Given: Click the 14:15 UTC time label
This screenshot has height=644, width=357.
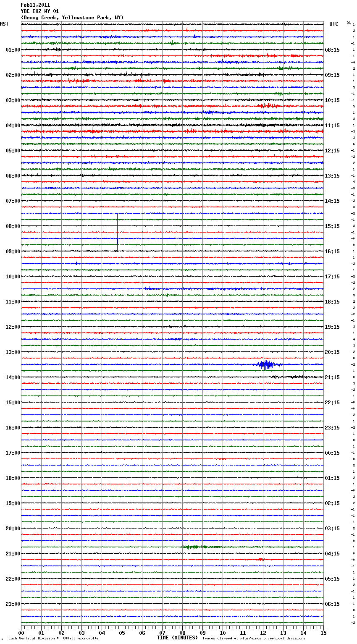Looking at the screenshot, I should click(332, 201).
